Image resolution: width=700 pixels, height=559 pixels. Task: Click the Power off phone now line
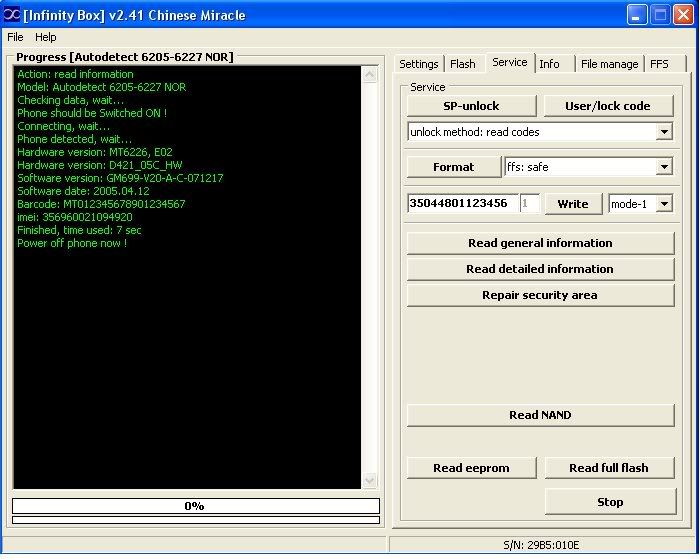coord(72,243)
